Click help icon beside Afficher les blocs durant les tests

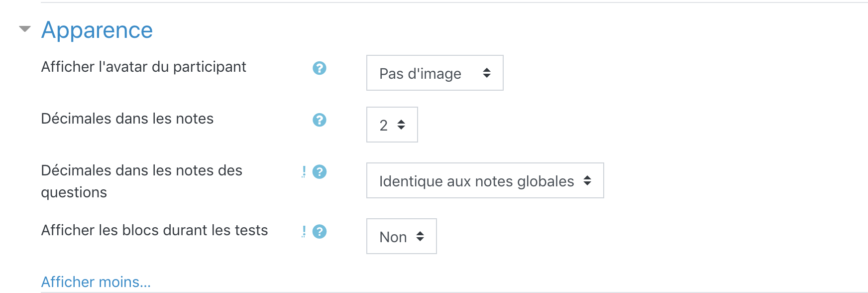(x=320, y=232)
